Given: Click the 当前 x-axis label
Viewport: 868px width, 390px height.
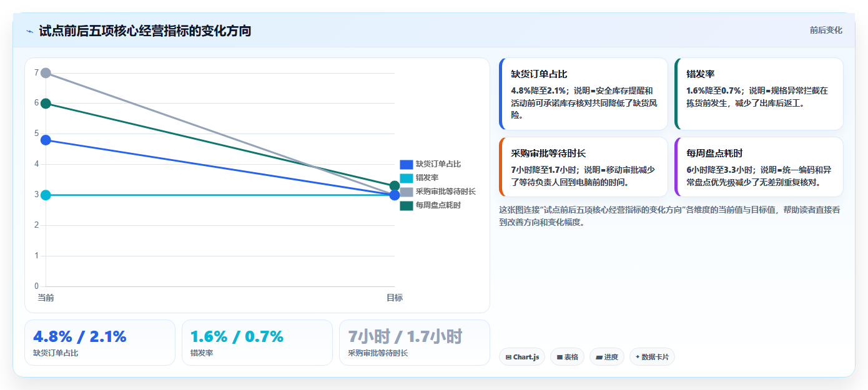Looking at the screenshot, I should point(46,298).
